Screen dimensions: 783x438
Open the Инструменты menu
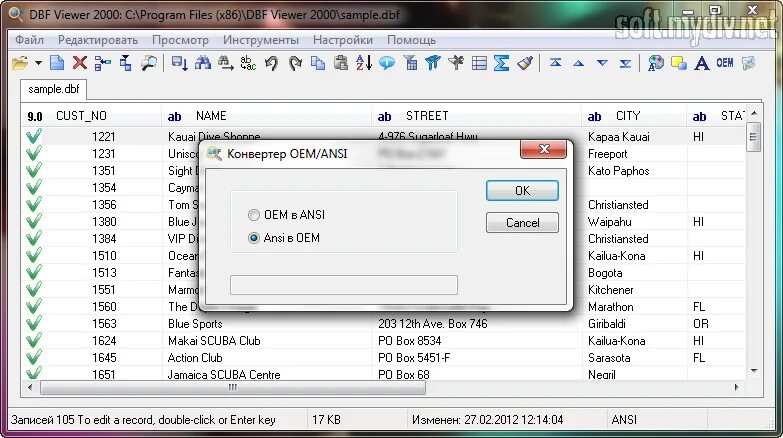(x=261, y=40)
